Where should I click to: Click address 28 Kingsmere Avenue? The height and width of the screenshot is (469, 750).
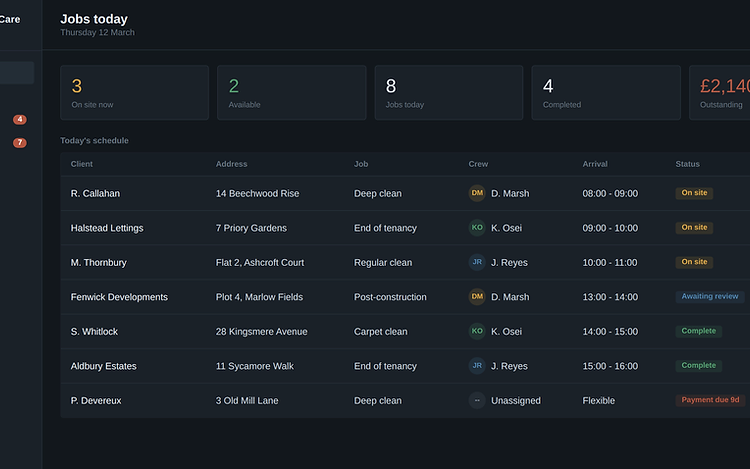click(x=262, y=331)
